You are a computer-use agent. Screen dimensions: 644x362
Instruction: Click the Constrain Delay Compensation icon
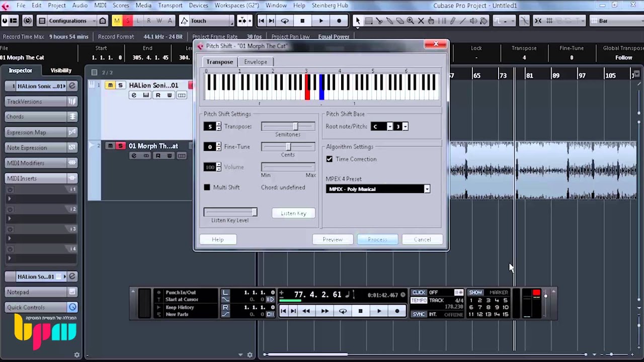pos(28,21)
